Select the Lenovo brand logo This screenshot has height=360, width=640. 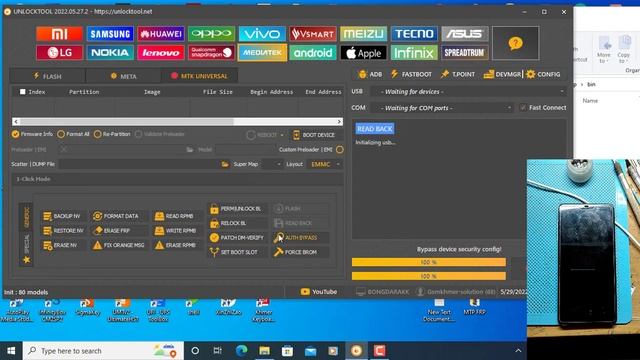(x=161, y=53)
